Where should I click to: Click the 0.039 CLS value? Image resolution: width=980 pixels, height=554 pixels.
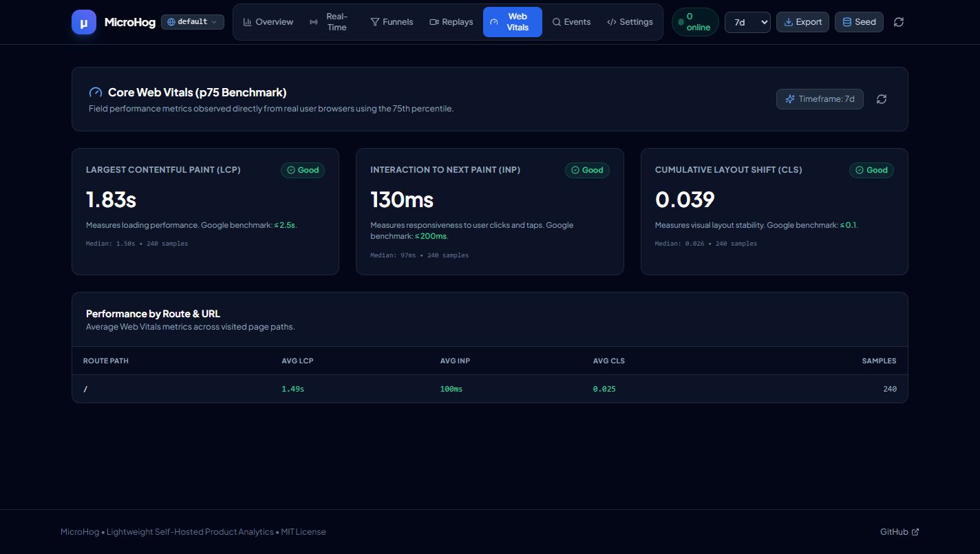(x=685, y=200)
